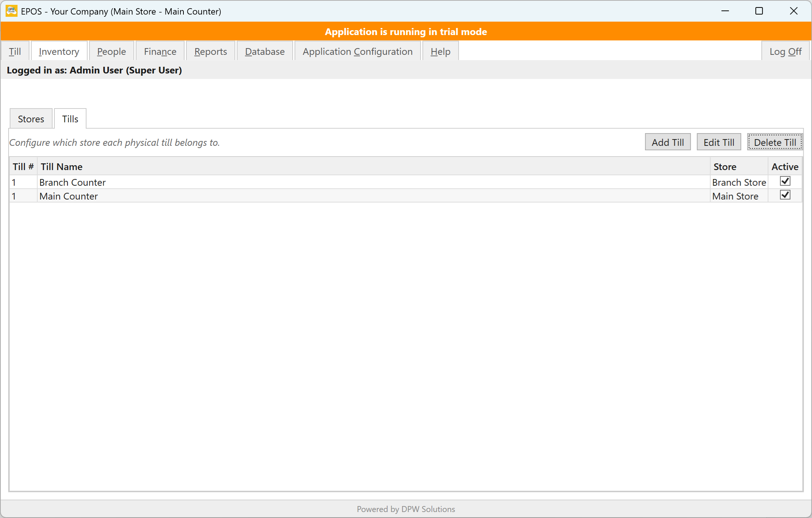Image resolution: width=812 pixels, height=518 pixels.
Task: Open the Reports menu
Action: 211,51
